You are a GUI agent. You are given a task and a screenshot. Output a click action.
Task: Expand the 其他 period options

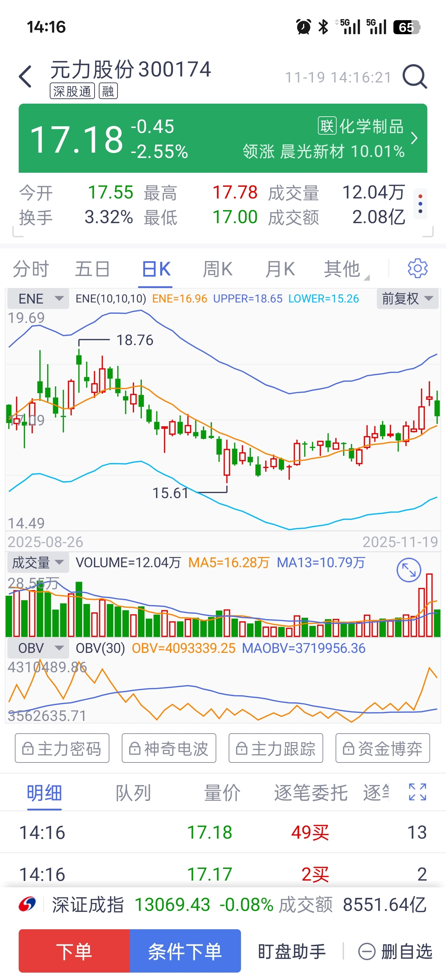pos(346,269)
